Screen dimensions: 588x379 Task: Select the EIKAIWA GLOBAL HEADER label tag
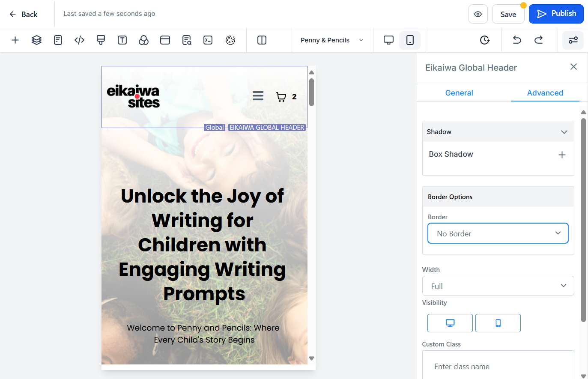click(x=267, y=128)
